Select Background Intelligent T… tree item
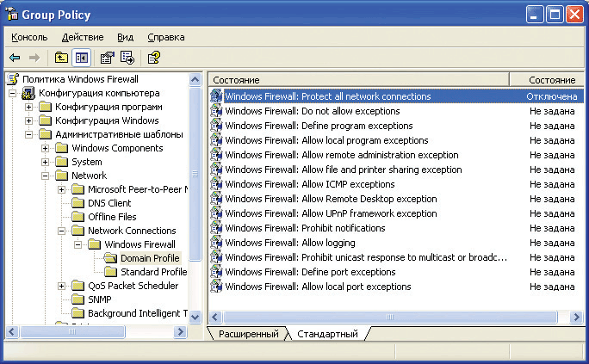589x364 pixels. tap(138, 313)
